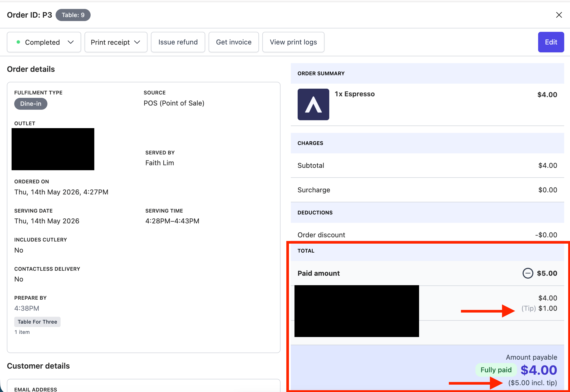The width and height of the screenshot is (570, 392).
Task: Click the prepare by time 4:38PM
Action: [27, 308]
